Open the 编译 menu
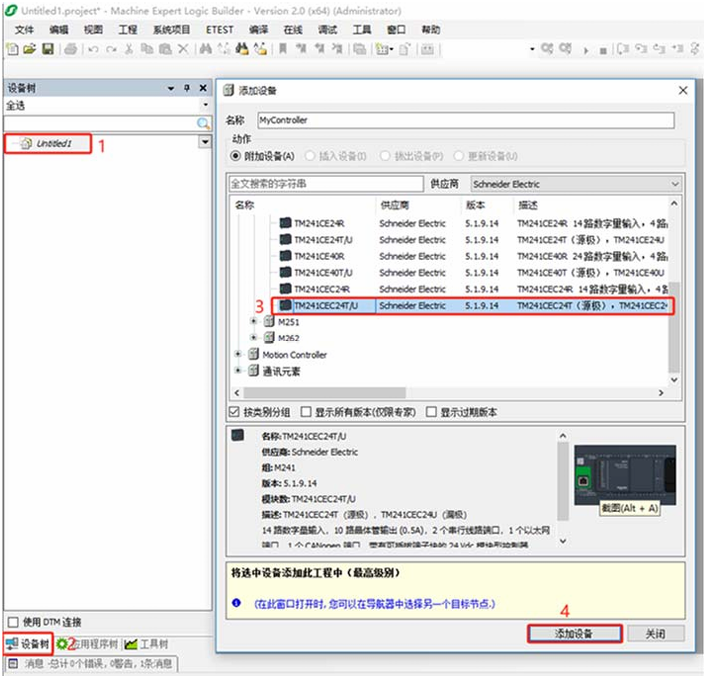 (258, 30)
